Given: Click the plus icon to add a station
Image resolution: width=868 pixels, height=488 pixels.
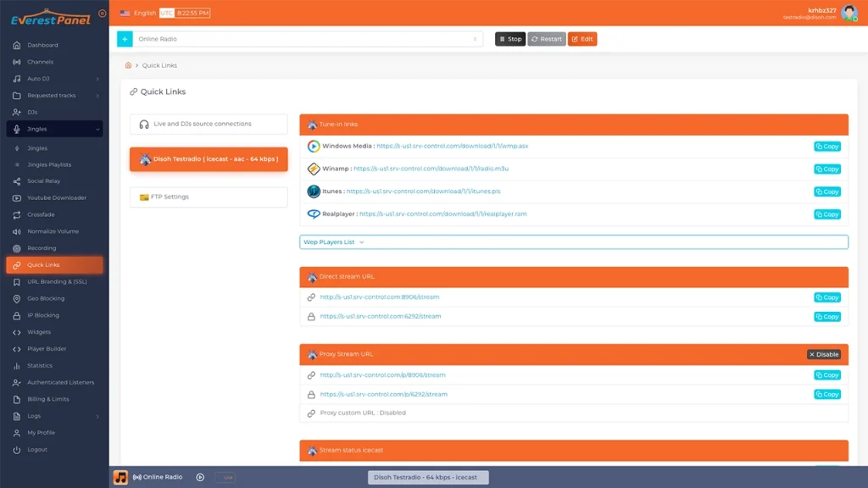Looking at the screenshot, I should click(x=125, y=39).
